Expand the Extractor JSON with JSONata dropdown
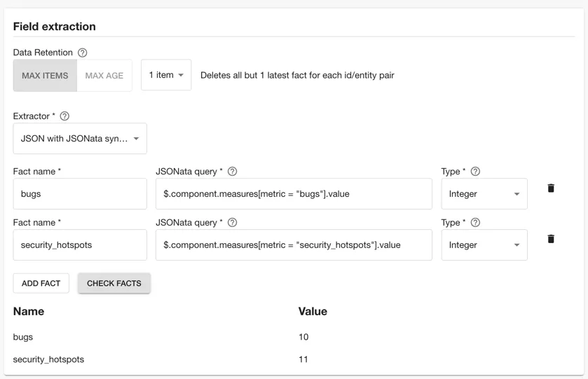 [x=80, y=139]
